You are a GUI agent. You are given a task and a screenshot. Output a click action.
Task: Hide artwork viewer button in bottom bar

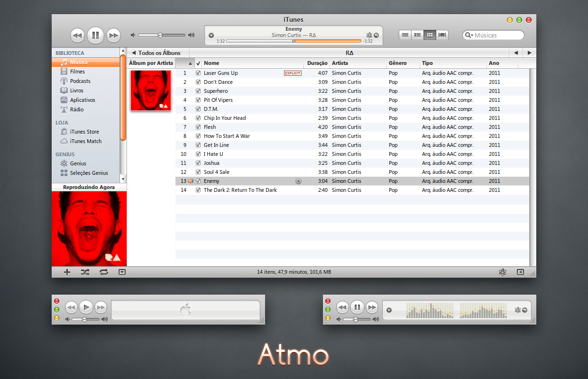[x=122, y=272]
